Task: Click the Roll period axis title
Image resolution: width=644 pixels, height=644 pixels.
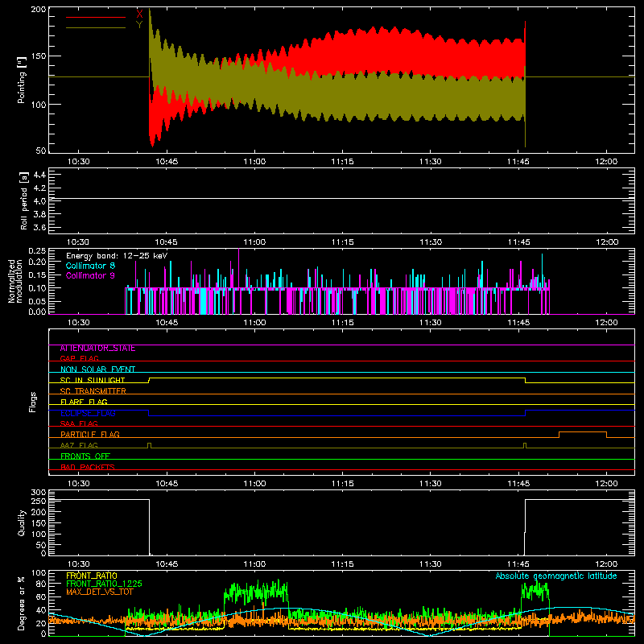Action: pyautogui.click(x=24, y=200)
